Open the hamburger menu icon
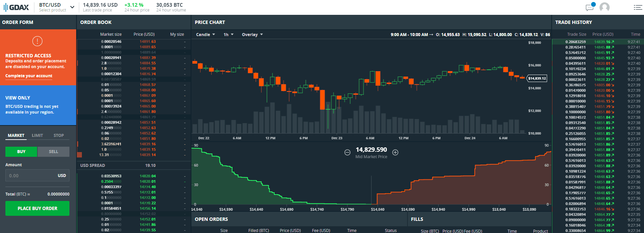Image resolution: width=644 pixels, height=233 pixels. 638,7
